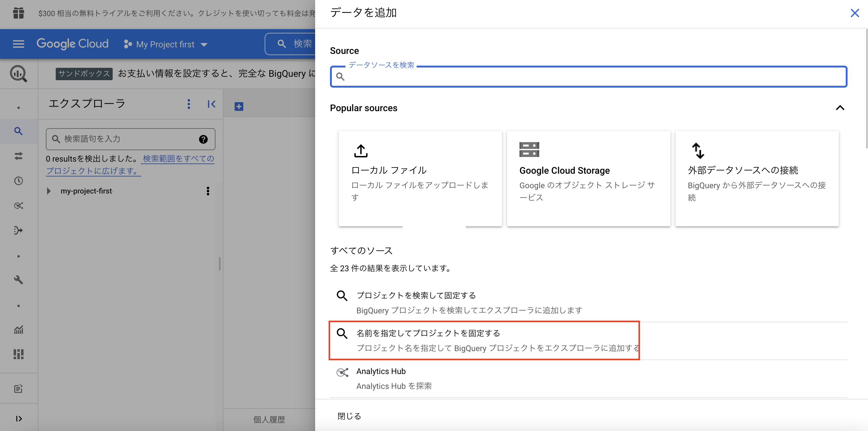Open Analytics Hub icon in left sidebar
The width and height of the screenshot is (868, 431).
coord(19,206)
